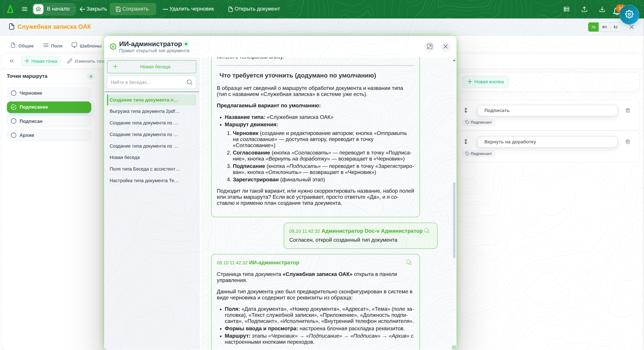Open the Общие tab

pos(22,46)
